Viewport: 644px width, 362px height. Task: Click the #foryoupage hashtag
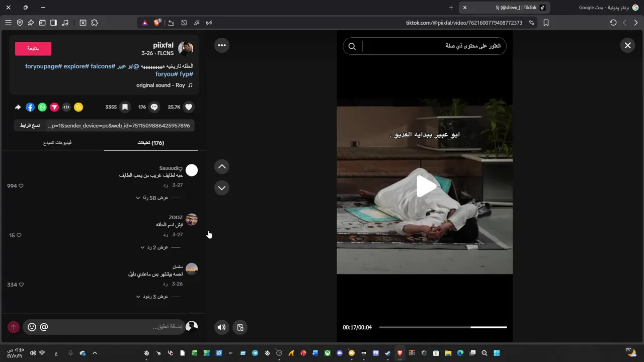point(44,66)
